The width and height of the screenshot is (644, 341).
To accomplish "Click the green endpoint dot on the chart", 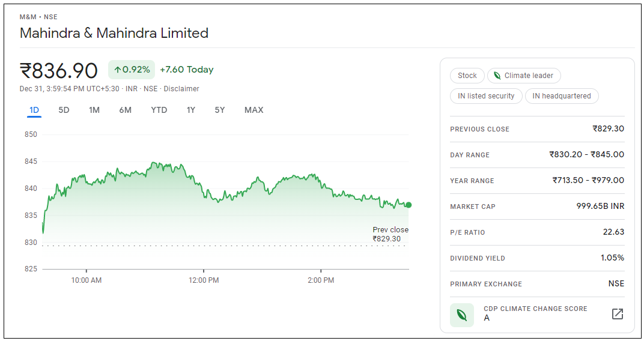I will (x=409, y=205).
